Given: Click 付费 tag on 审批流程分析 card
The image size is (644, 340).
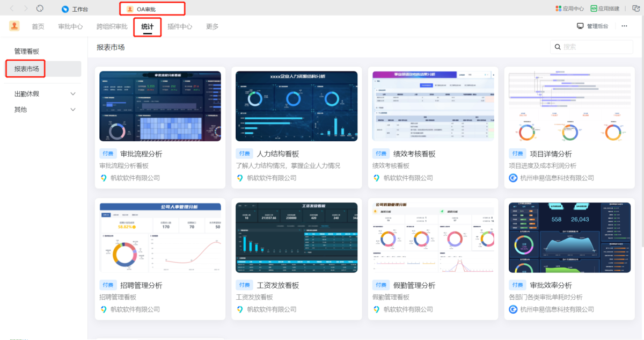Looking at the screenshot, I should pos(108,154).
